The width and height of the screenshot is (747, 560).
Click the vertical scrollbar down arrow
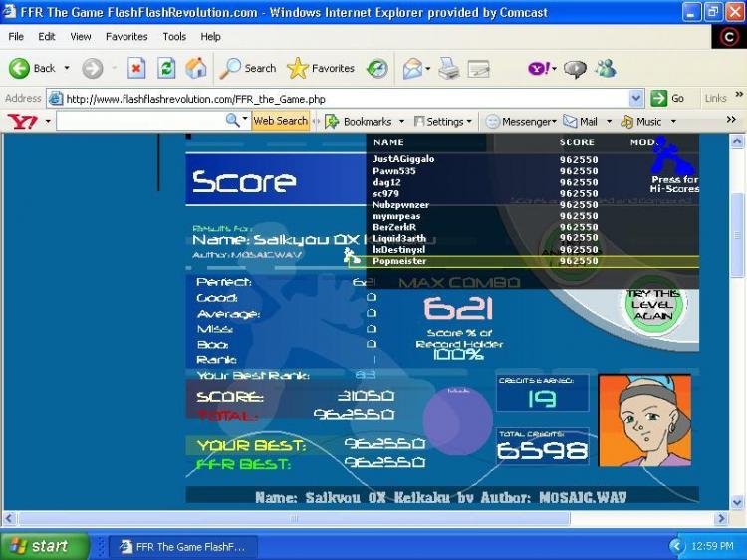click(x=737, y=502)
